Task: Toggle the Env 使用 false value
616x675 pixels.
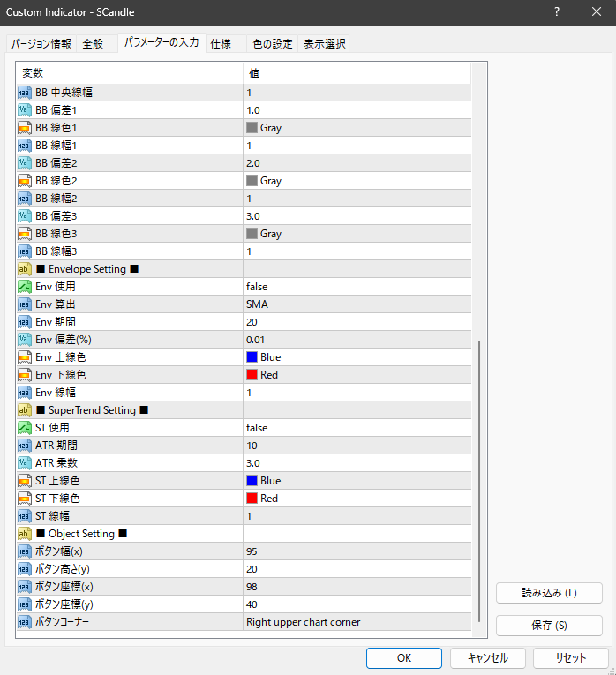Action: tap(357, 287)
